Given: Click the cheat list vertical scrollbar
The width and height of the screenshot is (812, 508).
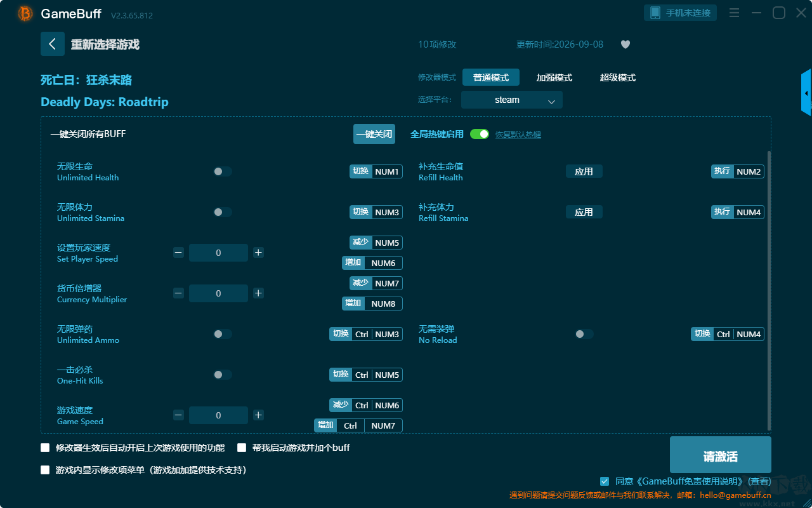Looking at the screenshot, I should [x=769, y=291].
